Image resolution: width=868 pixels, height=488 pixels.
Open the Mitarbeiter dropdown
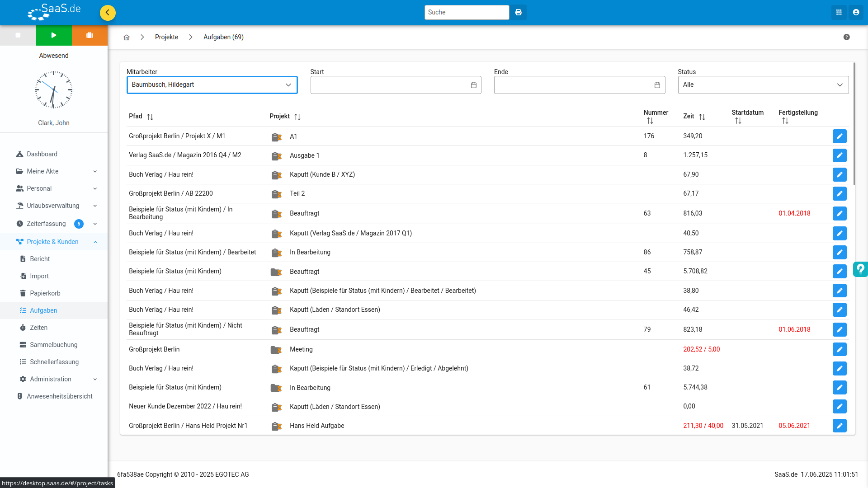point(212,85)
